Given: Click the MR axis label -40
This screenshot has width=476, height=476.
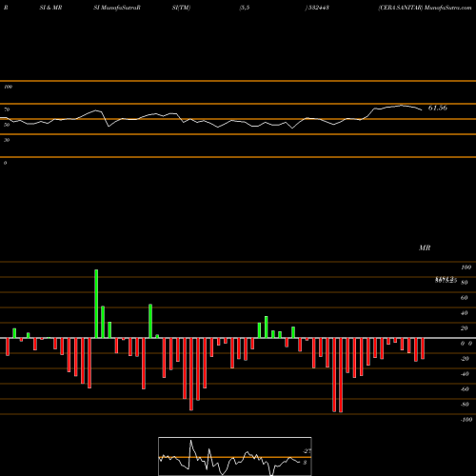Looking at the screenshot, I should coord(465,374).
